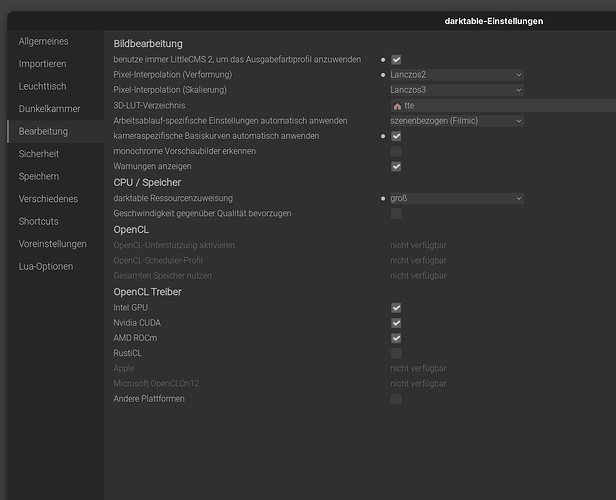Select the Lua-Optionen tab
The width and height of the screenshot is (616, 500).
46,267
